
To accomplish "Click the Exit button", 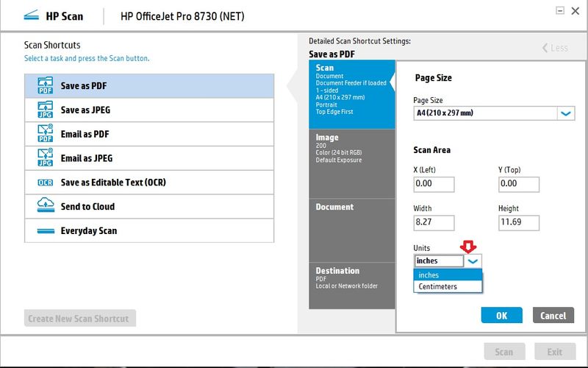I will (x=555, y=352).
